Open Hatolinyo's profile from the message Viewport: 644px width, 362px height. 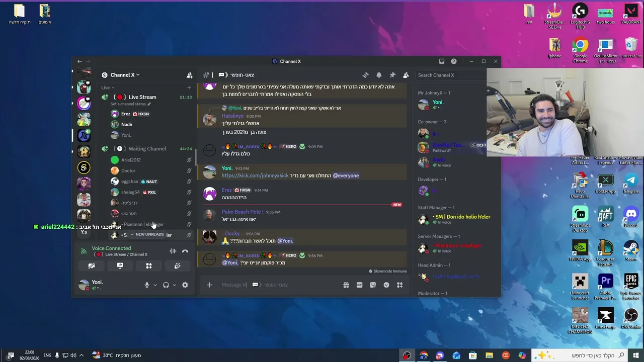(232, 116)
